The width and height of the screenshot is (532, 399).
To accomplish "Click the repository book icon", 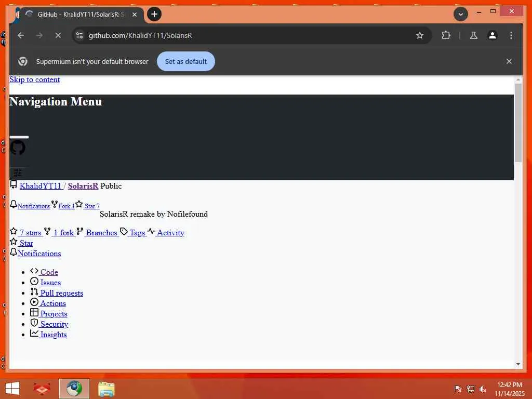I will tap(14, 184).
